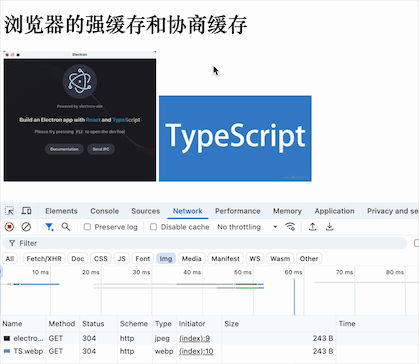Filter by Wasm requests
The image size is (419, 364).
[x=280, y=259]
